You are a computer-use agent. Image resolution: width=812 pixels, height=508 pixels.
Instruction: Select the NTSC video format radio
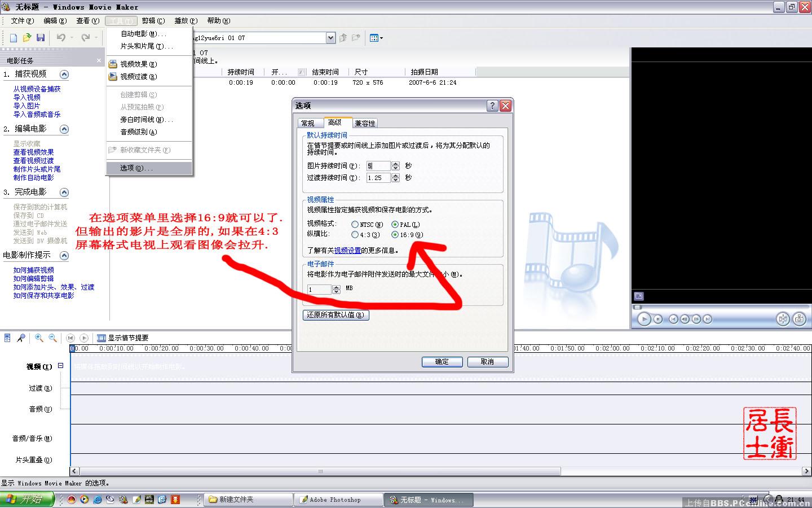click(x=355, y=225)
